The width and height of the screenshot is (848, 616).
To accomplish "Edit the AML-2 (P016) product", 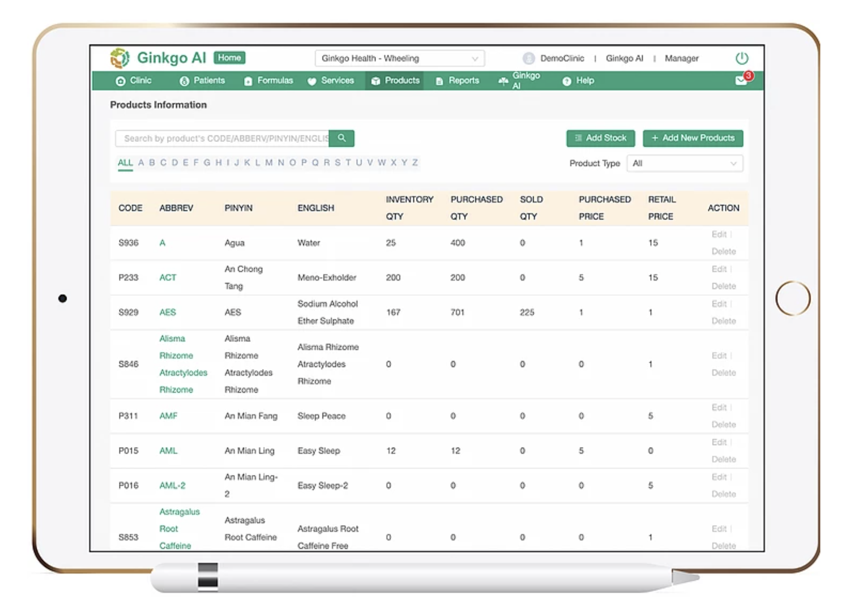I will click(719, 477).
